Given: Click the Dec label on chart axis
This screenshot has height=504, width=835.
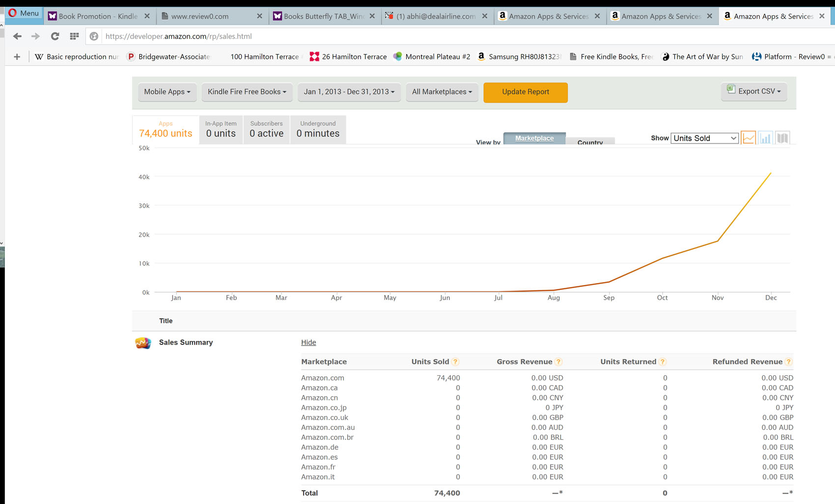Looking at the screenshot, I should click(771, 298).
